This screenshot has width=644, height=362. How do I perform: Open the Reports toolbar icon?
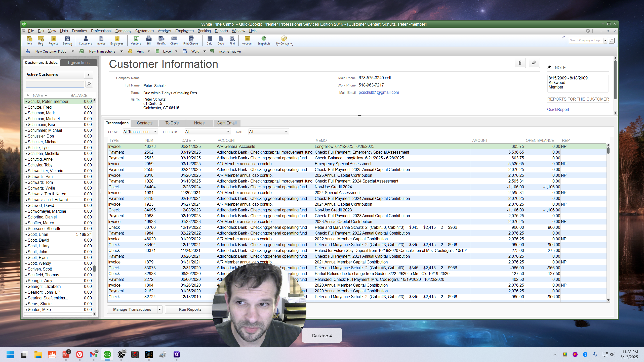[x=53, y=40]
